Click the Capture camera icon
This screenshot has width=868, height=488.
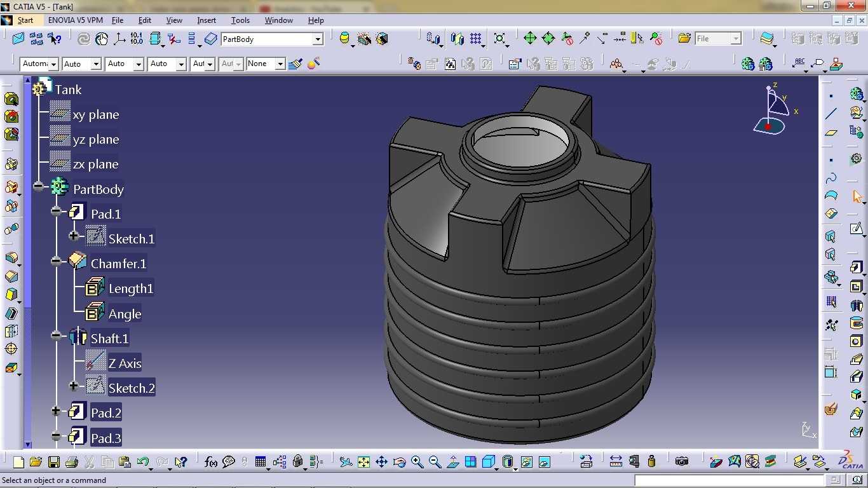(x=682, y=461)
